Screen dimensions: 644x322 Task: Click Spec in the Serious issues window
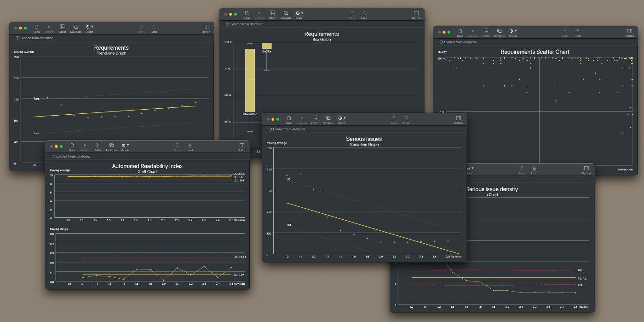click(289, 120)
